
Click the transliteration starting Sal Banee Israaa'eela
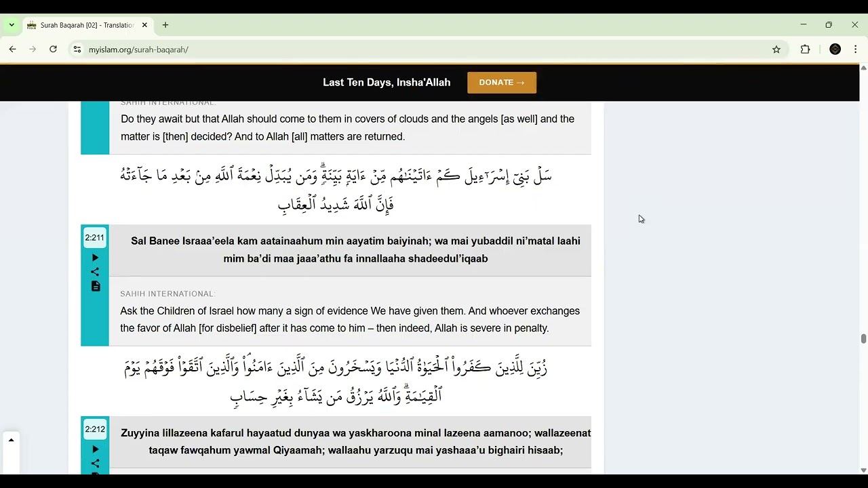click(x=355, y=249)
